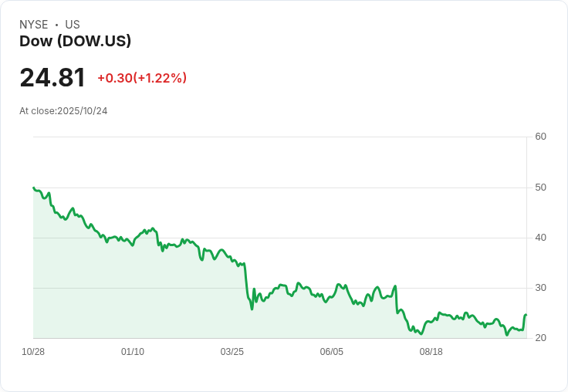Screen dimensions: 568x392
Task: Click the At close 2025/10/24 date text
Action: tap(63, 111)
